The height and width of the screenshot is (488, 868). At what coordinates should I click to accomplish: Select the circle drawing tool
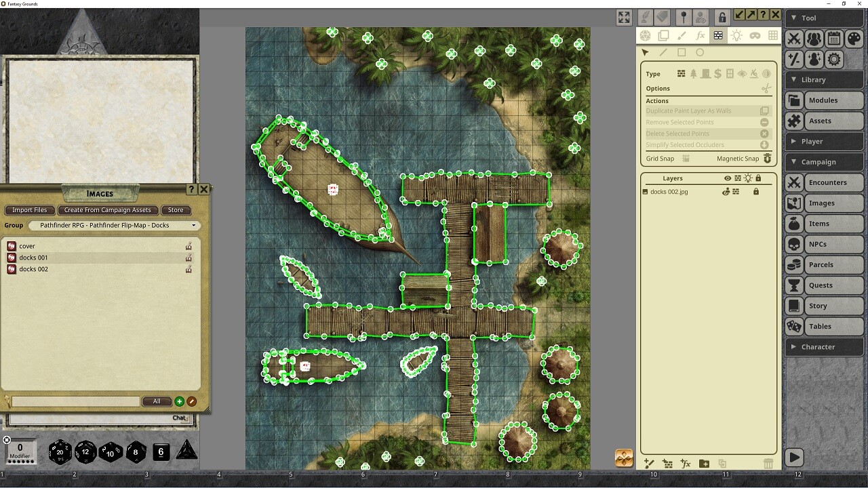(700, 52)
